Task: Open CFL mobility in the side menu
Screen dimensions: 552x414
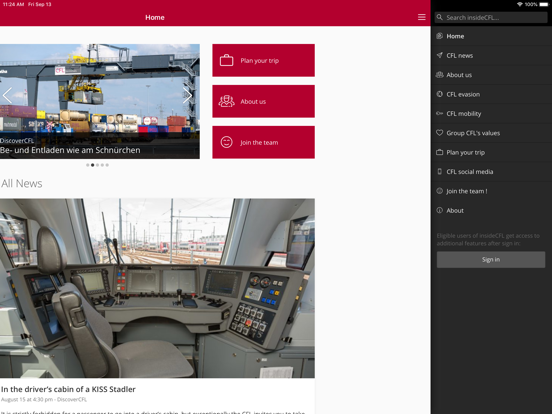Action: (x=491, y=113)
